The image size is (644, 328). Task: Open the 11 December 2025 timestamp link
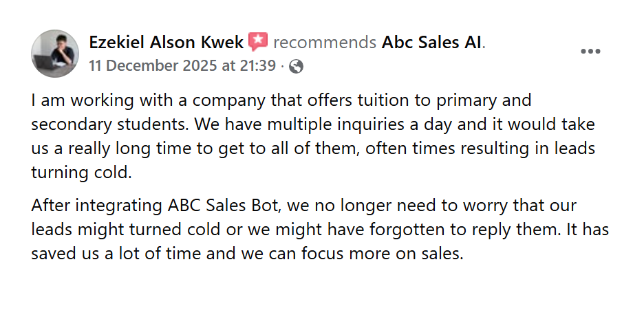[182, 66]
